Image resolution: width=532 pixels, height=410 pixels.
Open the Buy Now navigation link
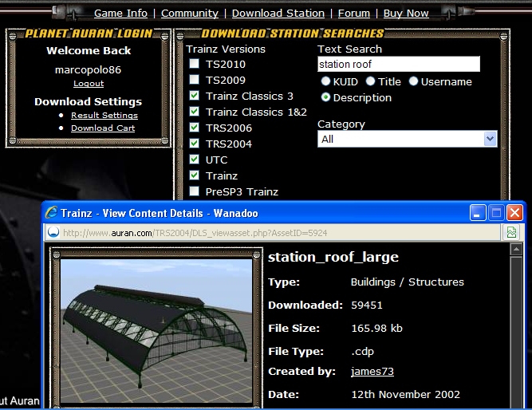(406, 14)
